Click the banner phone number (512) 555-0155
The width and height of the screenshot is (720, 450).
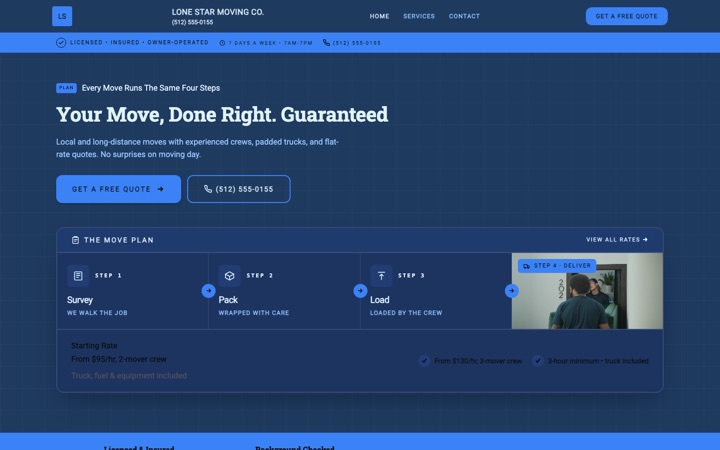(357, 43)
